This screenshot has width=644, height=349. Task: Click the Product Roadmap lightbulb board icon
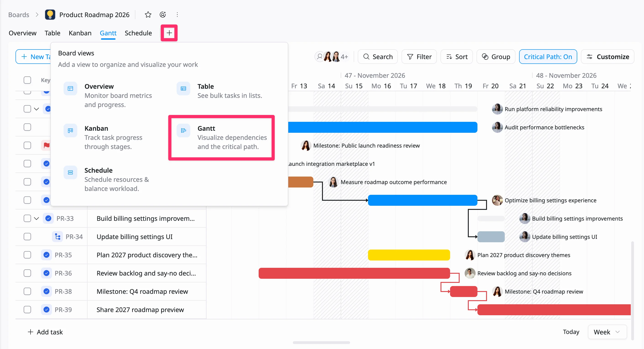pyautogui.click(x=50, y=15)
